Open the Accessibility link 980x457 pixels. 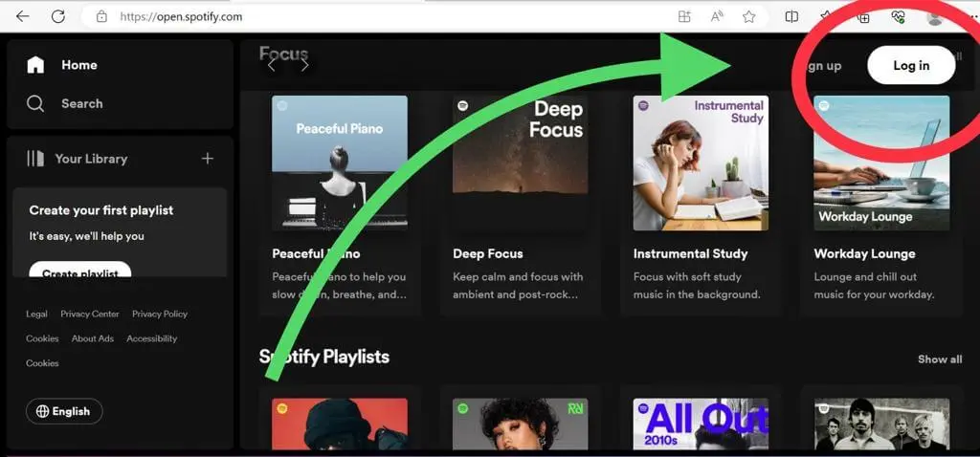(152, 338)
